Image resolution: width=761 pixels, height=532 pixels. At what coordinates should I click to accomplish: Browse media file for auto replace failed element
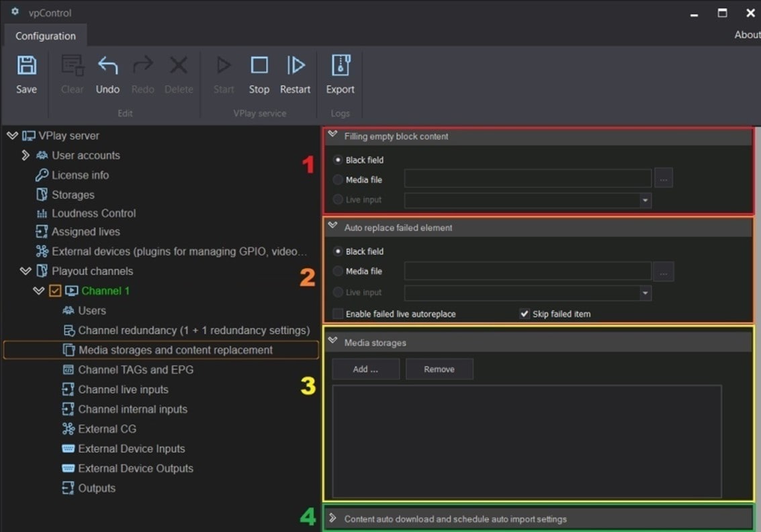[664, 272]
